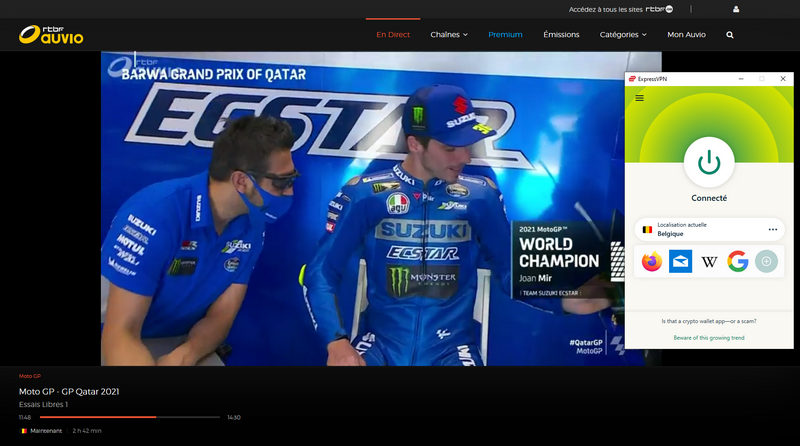
Task: Go to the En Direct tab
Action: pyautogui.click(x=393, y=35)
